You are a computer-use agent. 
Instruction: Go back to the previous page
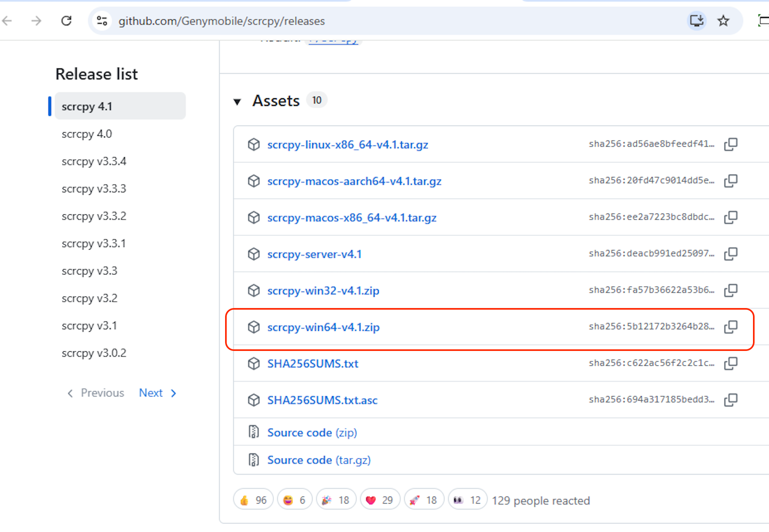pyautogui.click(x=8, y=21)
